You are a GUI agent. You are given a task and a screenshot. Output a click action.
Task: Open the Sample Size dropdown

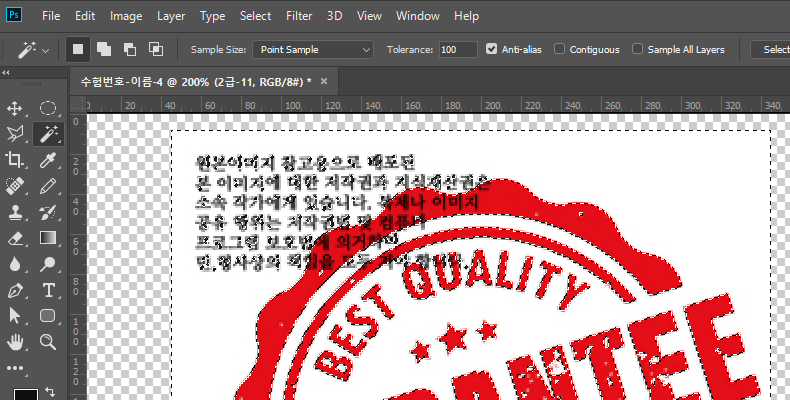pyautogui.click(x=313, y=49)
